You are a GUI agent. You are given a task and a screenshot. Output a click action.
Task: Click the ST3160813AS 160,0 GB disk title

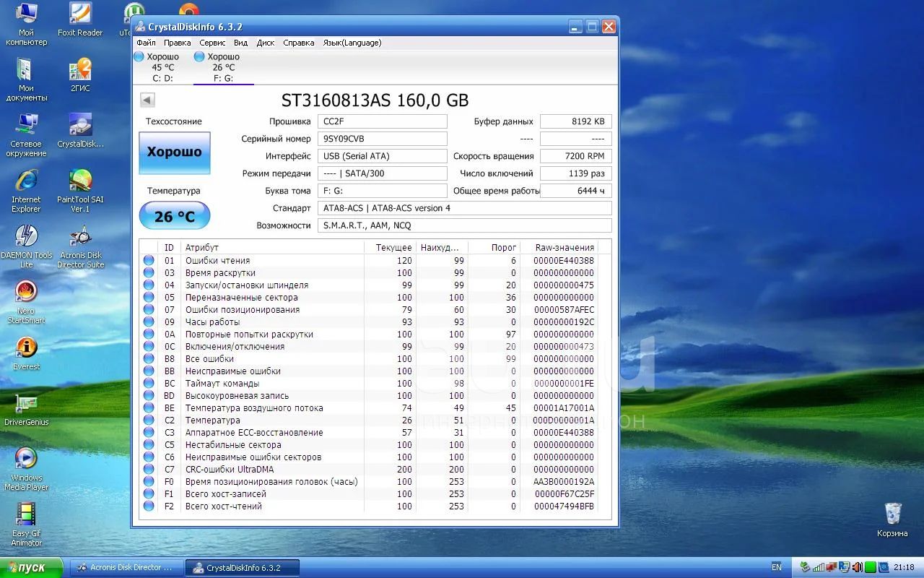[x=375, y=100]
